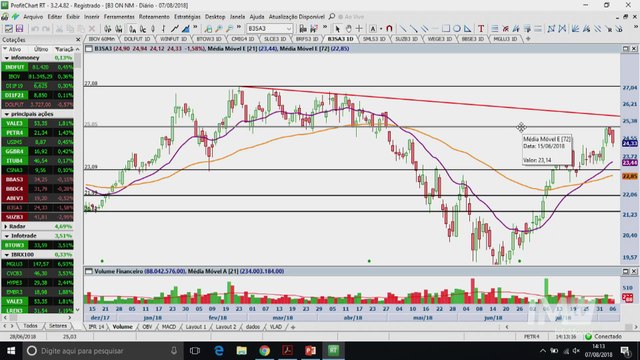Click the Cotações list scroll-down arrow
The height and width of the screenshot is (360, 640).
pos(78,310)
